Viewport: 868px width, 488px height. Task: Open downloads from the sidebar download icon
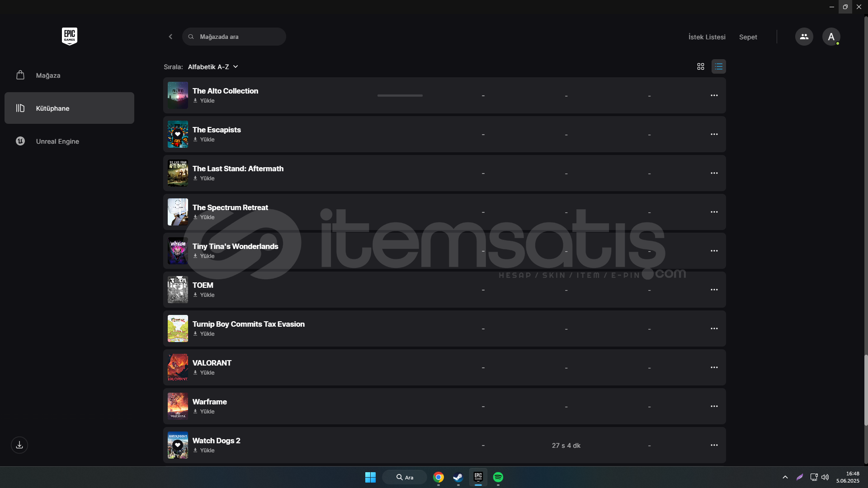19,445
